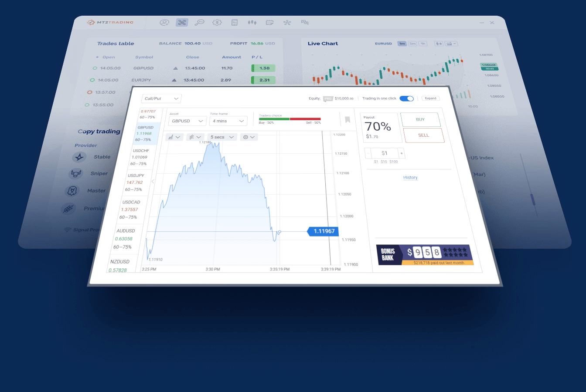The image size is (586, 392).
Task: Select the highlighted tools icon in MT2Trading toolbar
Action: [x=182, y=22]
